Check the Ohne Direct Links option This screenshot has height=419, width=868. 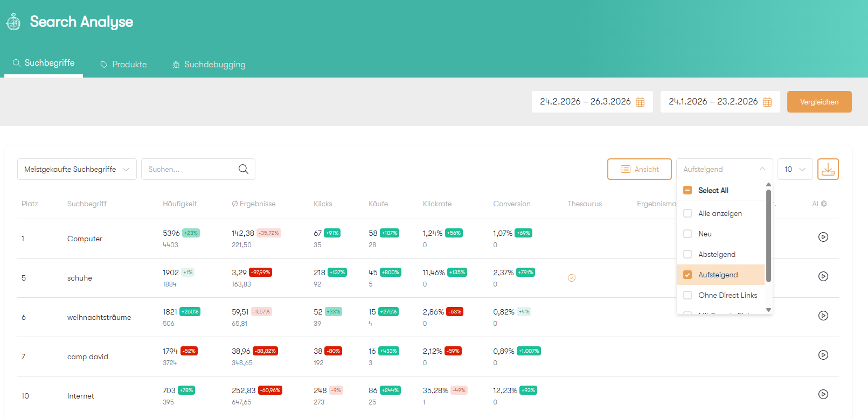(x=688, y=295)
